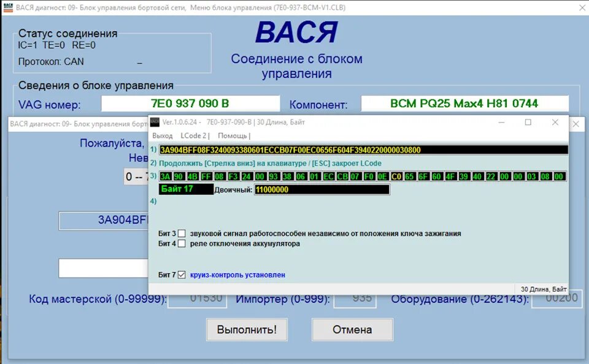The height and width of the screenshot is (364, 589).
Task: Select byte cell 65
Action: point(409,176)
